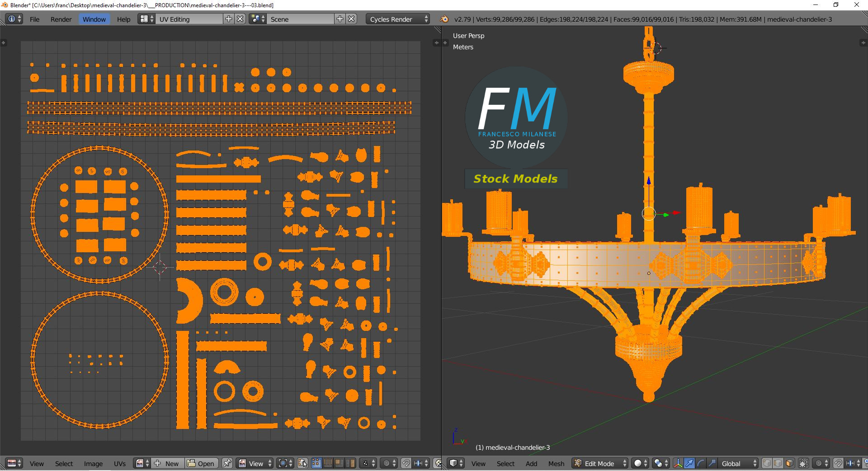Image resolution: width=868 pixels, height=471 pixels.
Task: Toggle UV and edit mesh selection sync
Action: pyautogui.click(x=302, y=463)
